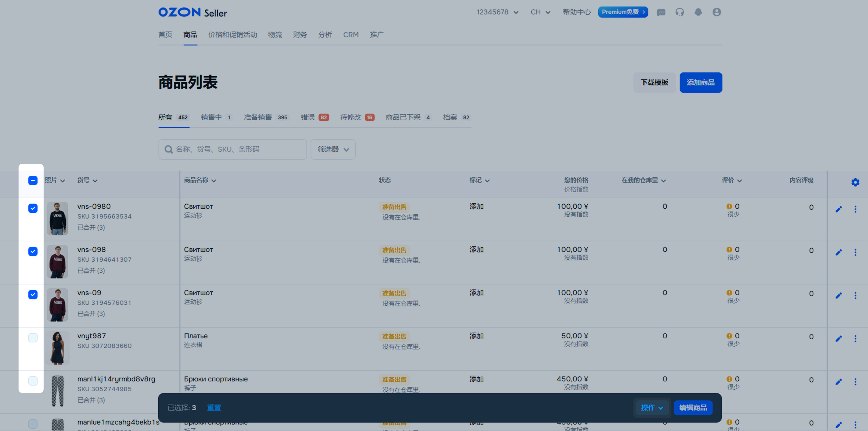
Task: Open the chat messages icon
Action: (661, 13)
